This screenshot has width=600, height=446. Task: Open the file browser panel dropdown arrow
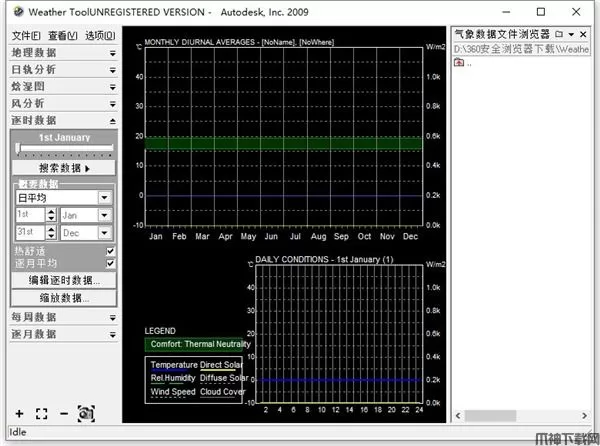(x=571, y=34)
